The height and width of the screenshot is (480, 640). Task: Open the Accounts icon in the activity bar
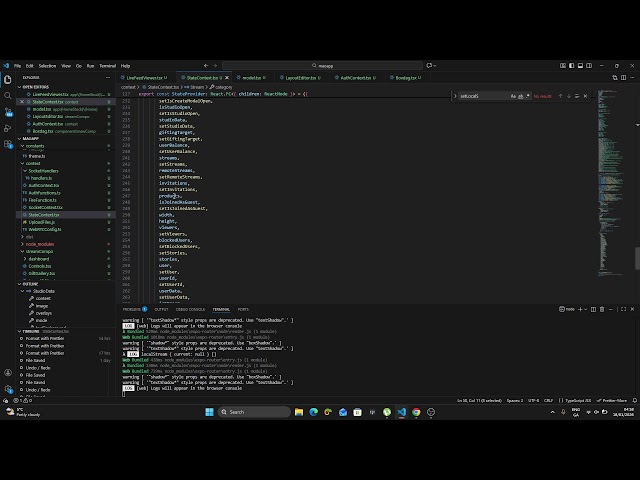(8, 373)
